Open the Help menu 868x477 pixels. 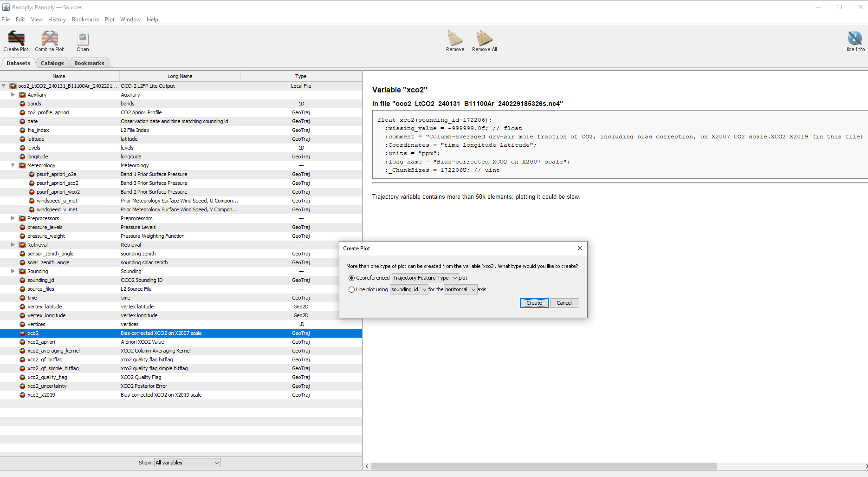pos(152,20)
